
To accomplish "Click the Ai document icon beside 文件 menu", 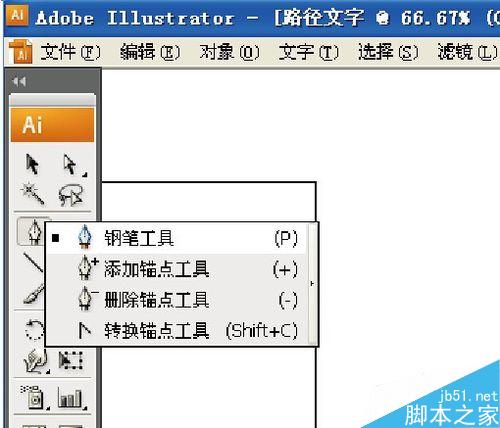I will click(21, 52).
